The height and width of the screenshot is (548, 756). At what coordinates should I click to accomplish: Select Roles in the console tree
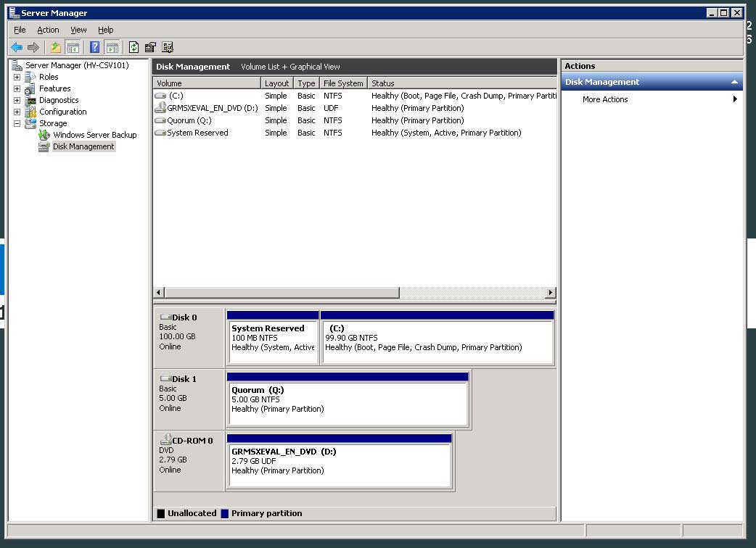49,77
